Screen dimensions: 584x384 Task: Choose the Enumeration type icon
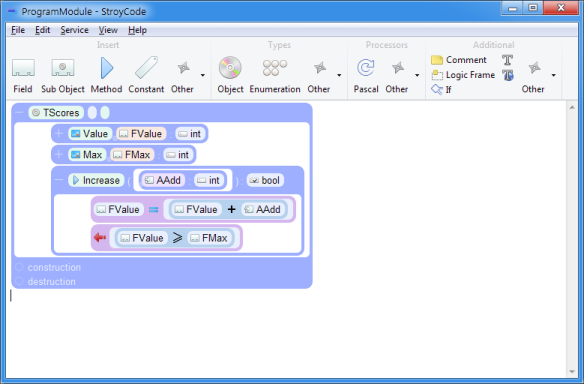(275, 76)
